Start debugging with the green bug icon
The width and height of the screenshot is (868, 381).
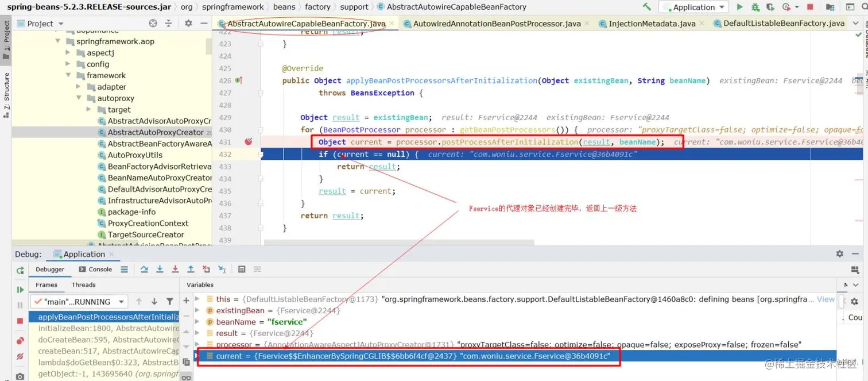click(x=755, y=7)
